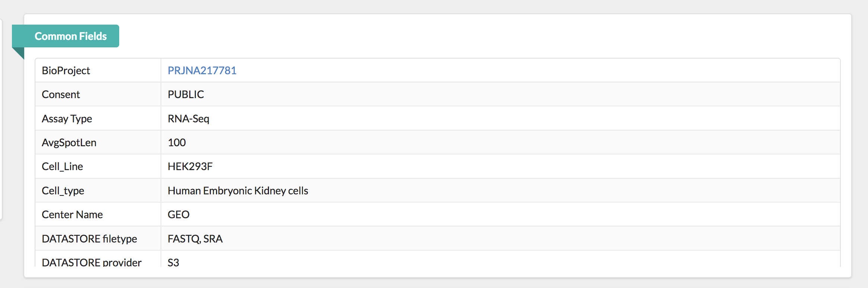Select the Cell_Line field label
Image resolution: width=868 pixels, height=288 pixels.
[62, 166]
